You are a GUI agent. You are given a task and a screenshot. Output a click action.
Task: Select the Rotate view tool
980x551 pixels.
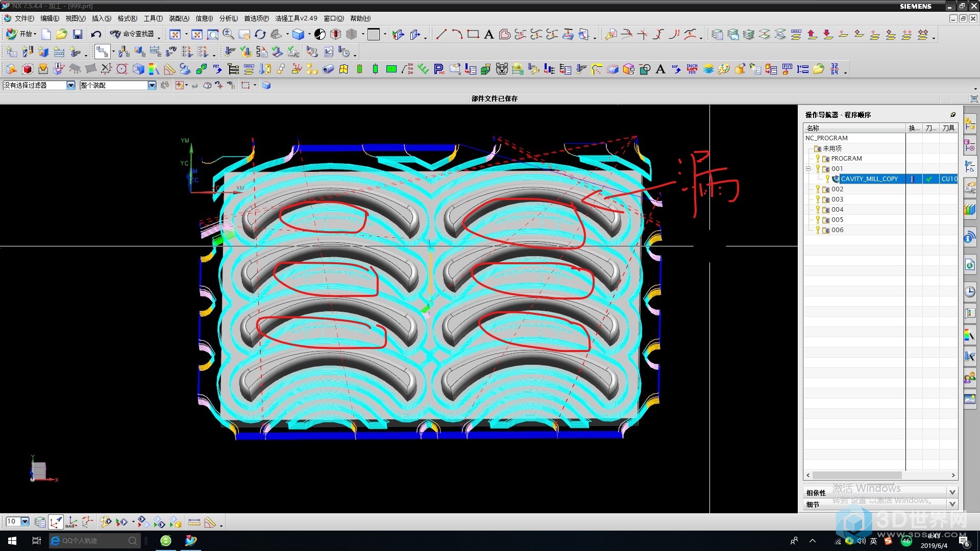point(260,34)
